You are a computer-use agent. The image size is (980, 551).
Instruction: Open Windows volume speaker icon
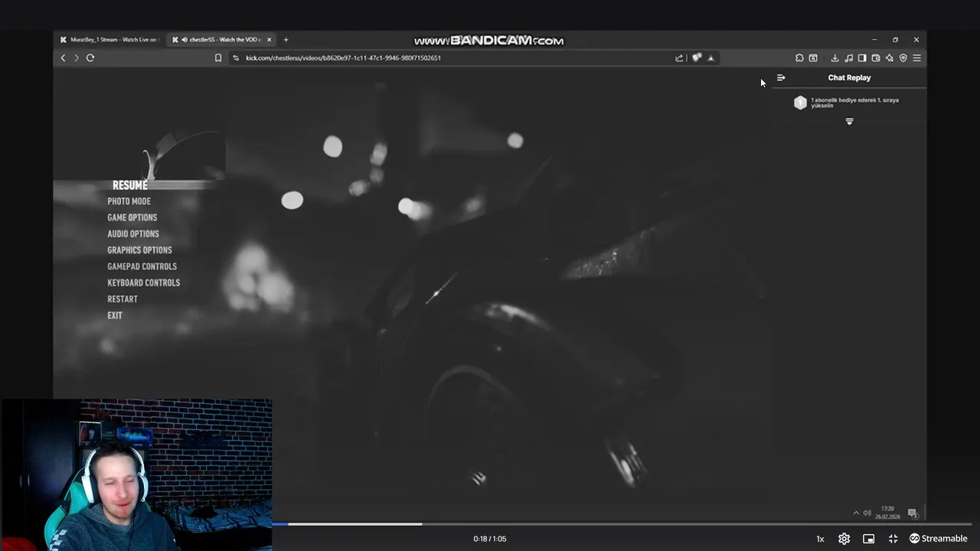867,513
